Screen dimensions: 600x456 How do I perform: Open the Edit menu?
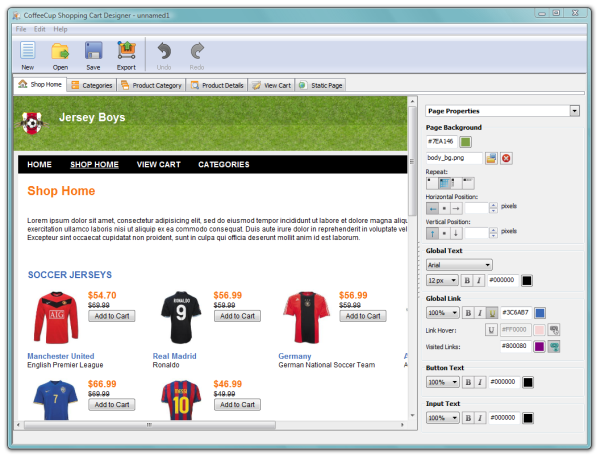coord(39,29)
